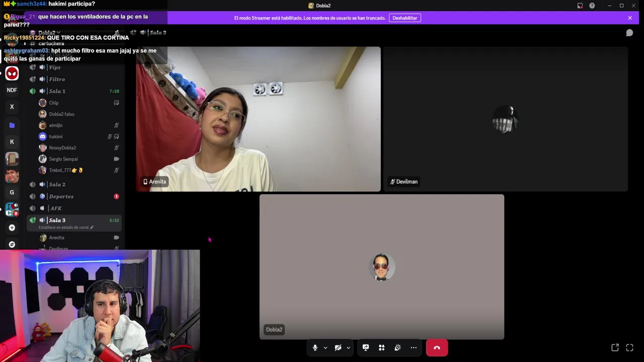Click the add a server plus icon

tap(12, 227)
